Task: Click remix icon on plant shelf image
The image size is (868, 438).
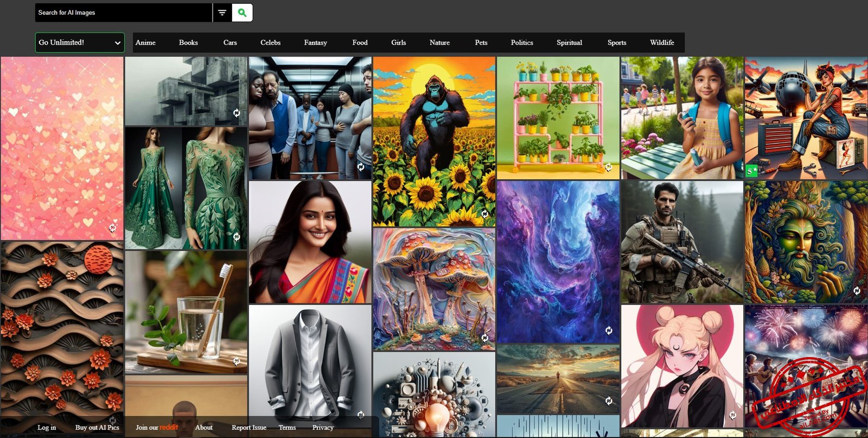Action: (x=609, y=167)
